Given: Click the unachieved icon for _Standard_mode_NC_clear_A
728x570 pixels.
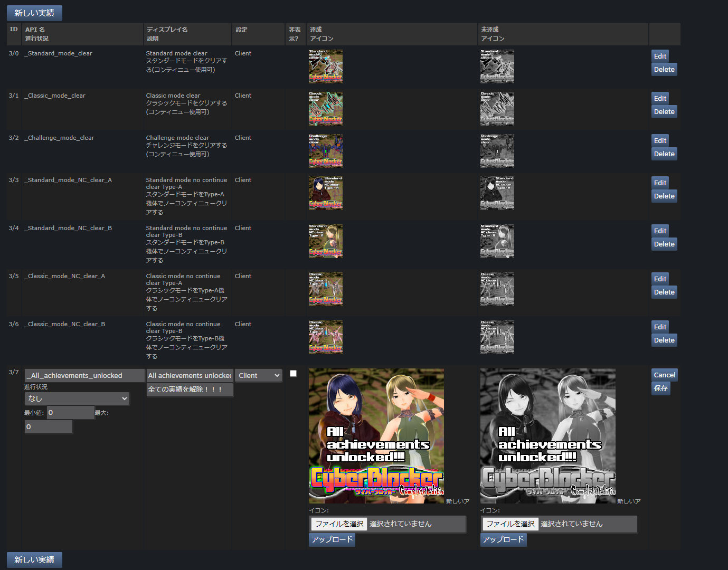Looking at the screenshot, I should (497, 193).
